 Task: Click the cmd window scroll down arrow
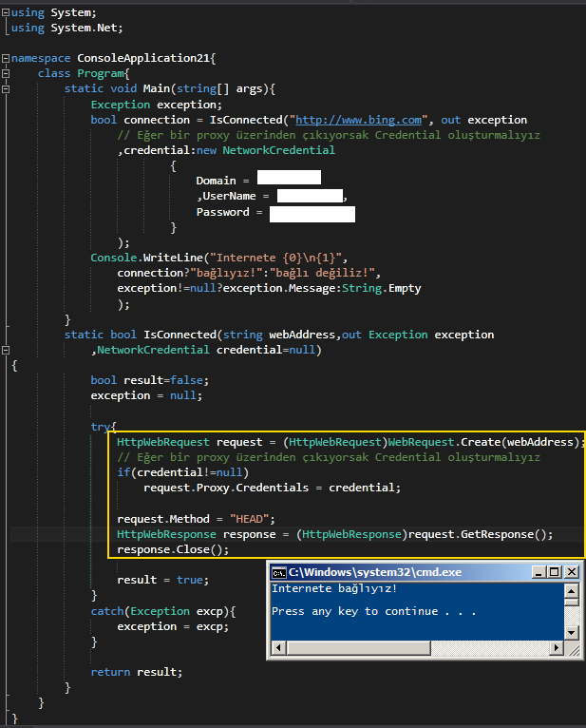(x=571, y=632)
